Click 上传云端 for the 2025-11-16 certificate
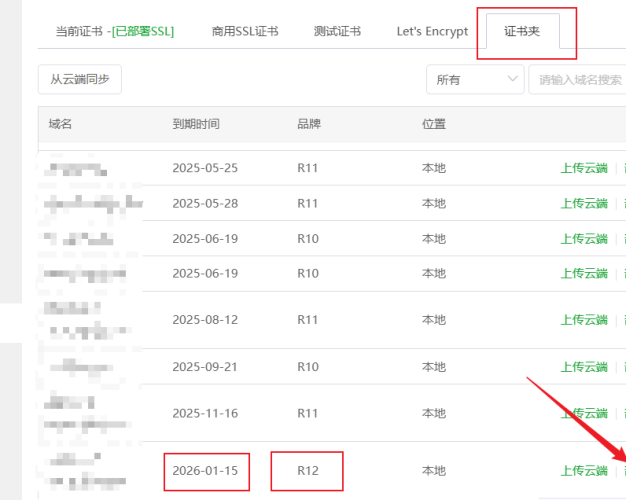 coord(584,413)
